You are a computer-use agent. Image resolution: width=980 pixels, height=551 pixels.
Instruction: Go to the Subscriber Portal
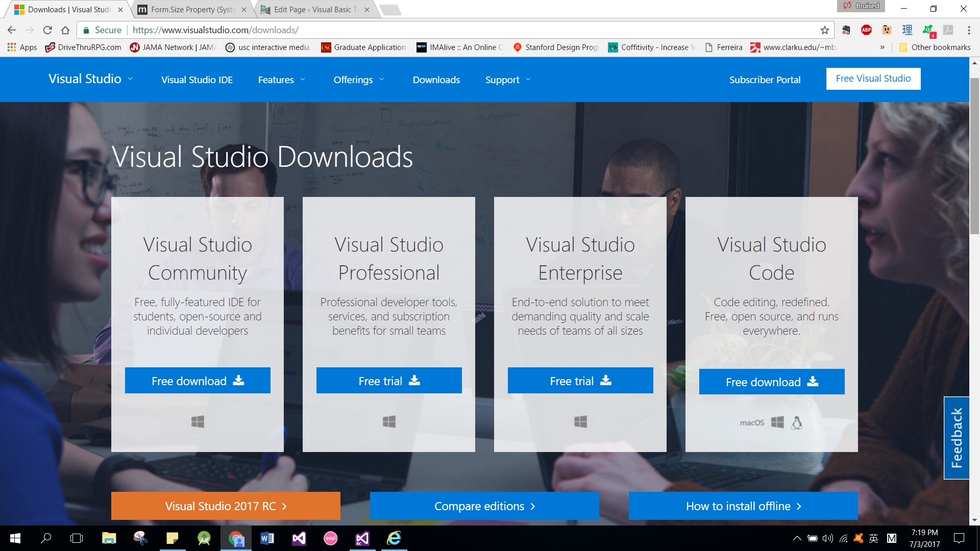(x=765, y=80)
